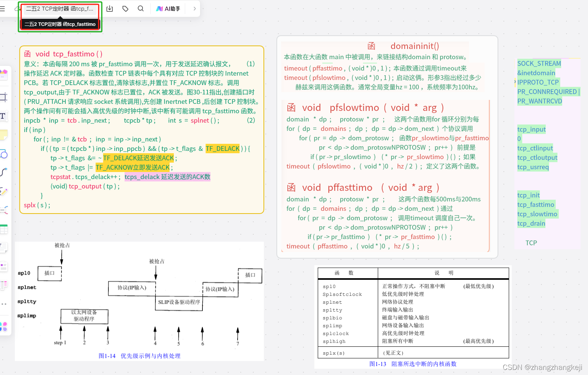This screenshot has width=588, height=375.
Task: Select the 图1-14 priority diagram image
Action: [x=139, y=301]
